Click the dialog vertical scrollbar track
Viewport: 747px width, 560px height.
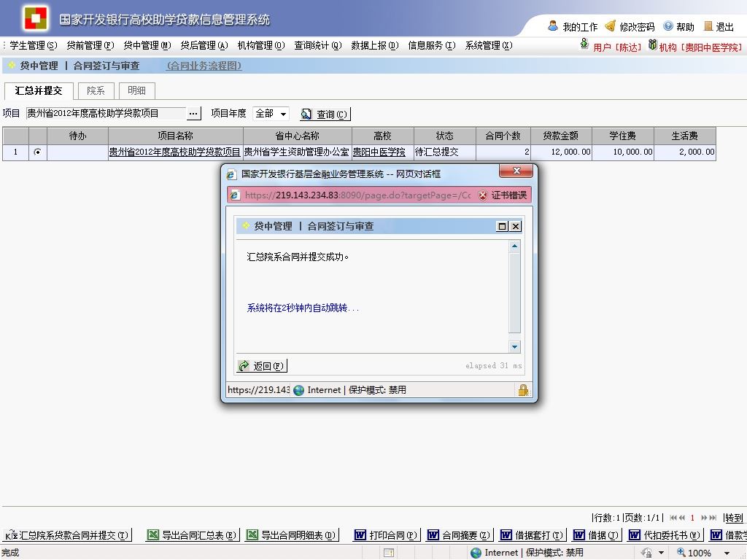[x=514, y=296]
